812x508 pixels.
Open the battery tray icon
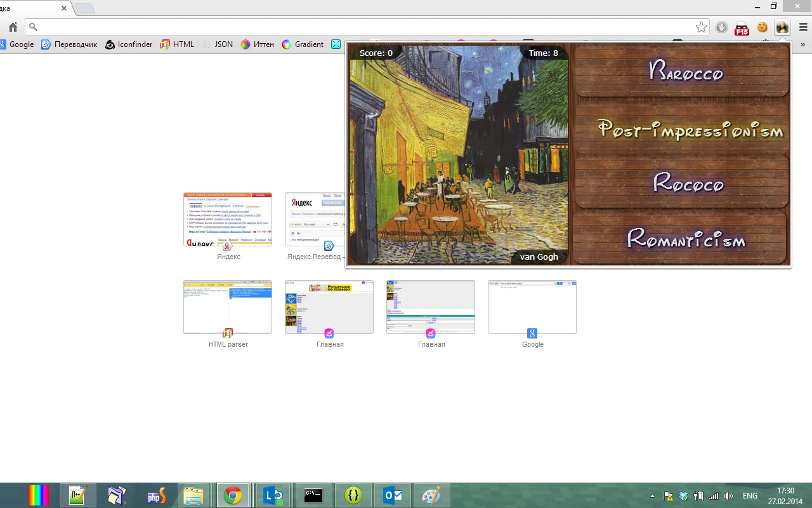[x=698, y=496]
